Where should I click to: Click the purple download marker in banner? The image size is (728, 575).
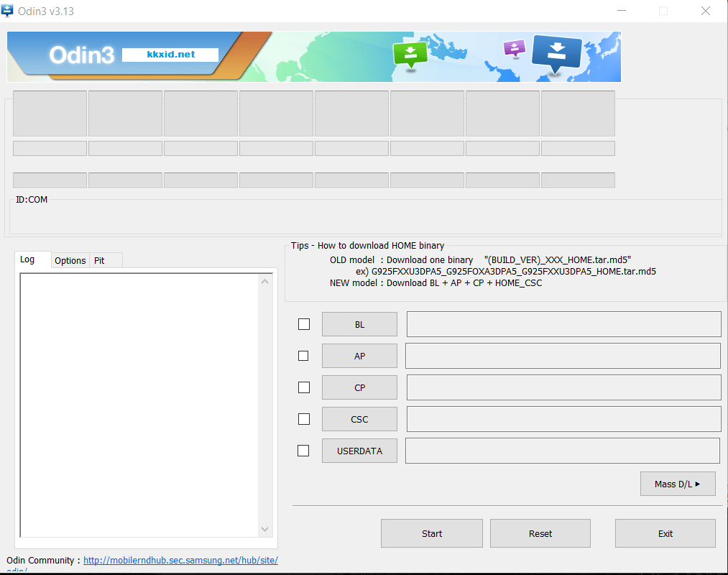click(515, 48)
